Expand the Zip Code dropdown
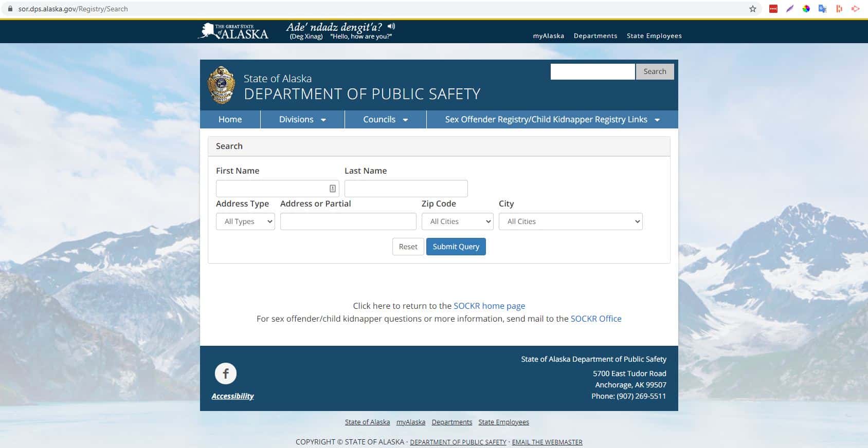This screenshot has width=868, height=448. (457, 221)
